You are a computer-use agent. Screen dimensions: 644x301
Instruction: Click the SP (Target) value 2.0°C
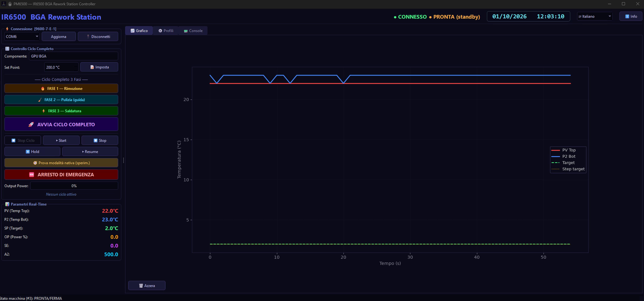[x=111, y=228]
